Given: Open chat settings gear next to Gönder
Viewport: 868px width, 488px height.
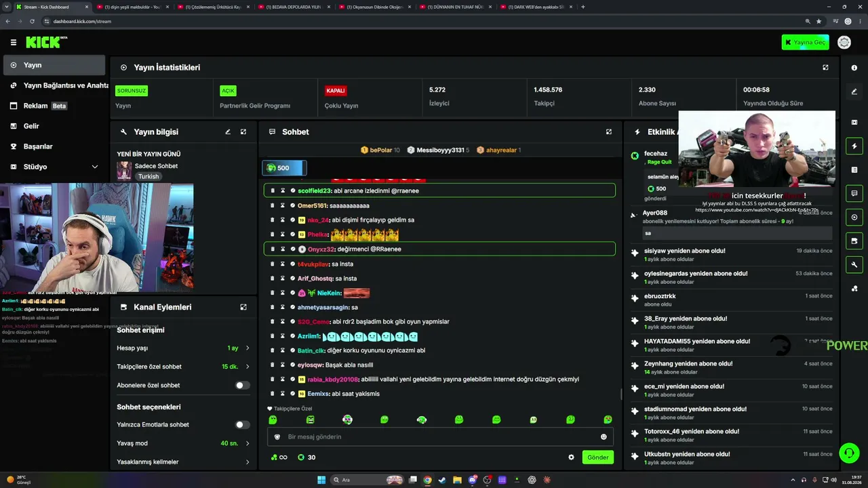Looking at the screenshot, I should pos(571,457).
